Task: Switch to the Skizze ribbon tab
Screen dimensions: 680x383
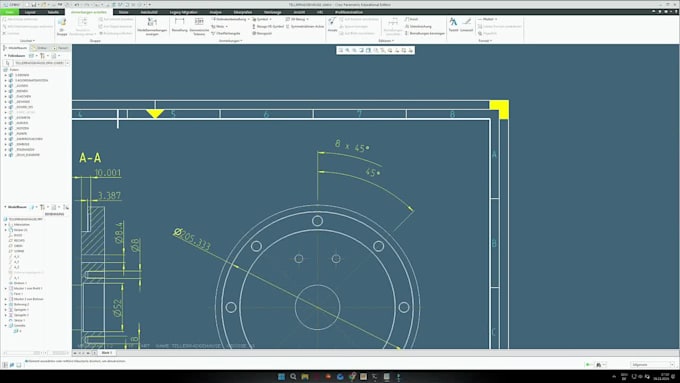Action: (x=124, y=12)
